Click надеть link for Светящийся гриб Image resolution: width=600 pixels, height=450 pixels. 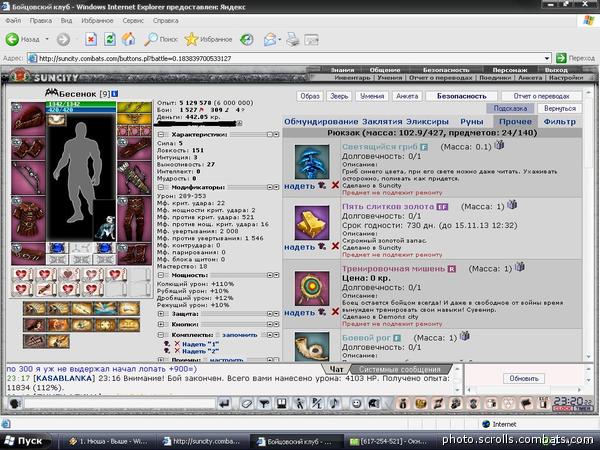(x=299, y=186)
